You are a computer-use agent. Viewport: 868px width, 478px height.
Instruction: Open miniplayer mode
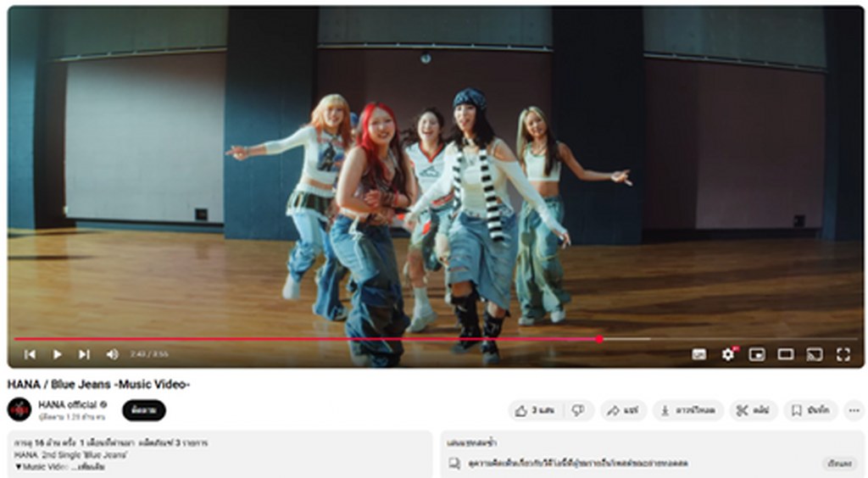click(757, 354)
